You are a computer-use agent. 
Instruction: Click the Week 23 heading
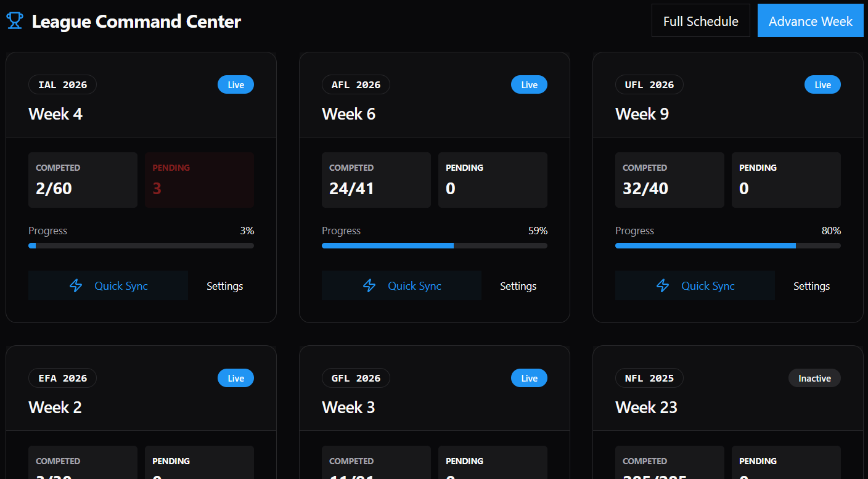(x=647, y=407)
